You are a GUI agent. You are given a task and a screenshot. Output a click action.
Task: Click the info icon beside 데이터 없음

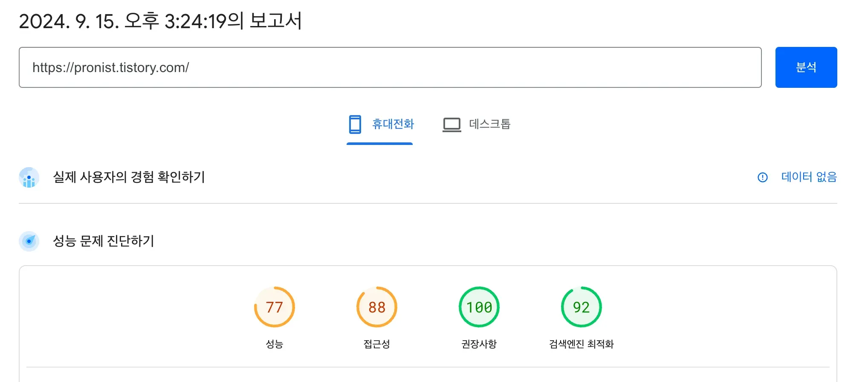[762, 177]
